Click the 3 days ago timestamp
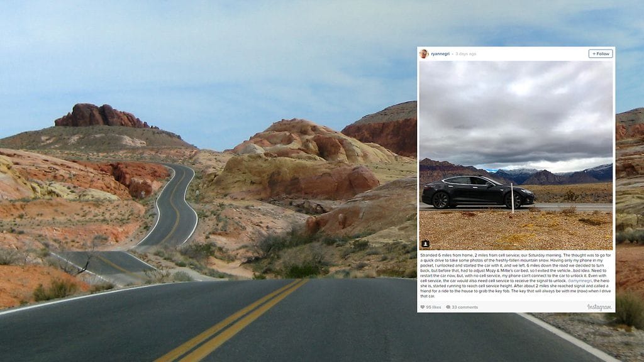The width and height of the screenshot is (644, 362). (466, 54)
